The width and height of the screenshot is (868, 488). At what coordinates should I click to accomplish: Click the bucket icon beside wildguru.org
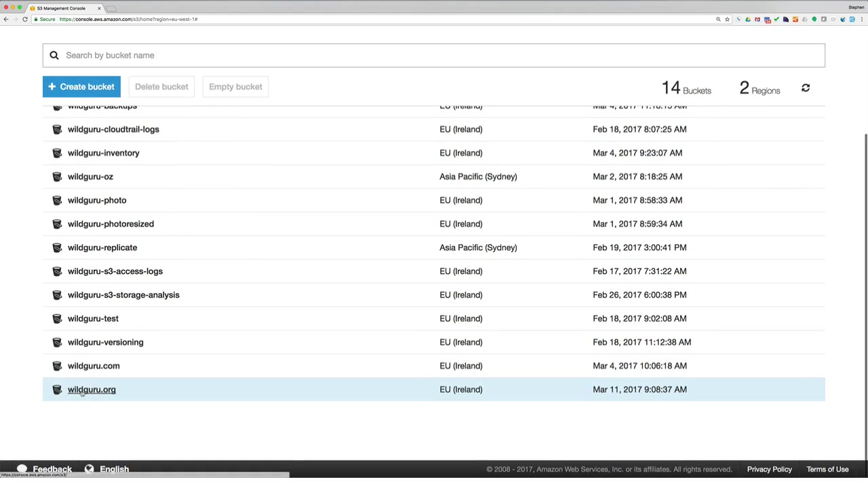pyautogui.click(x=57, y=390)
